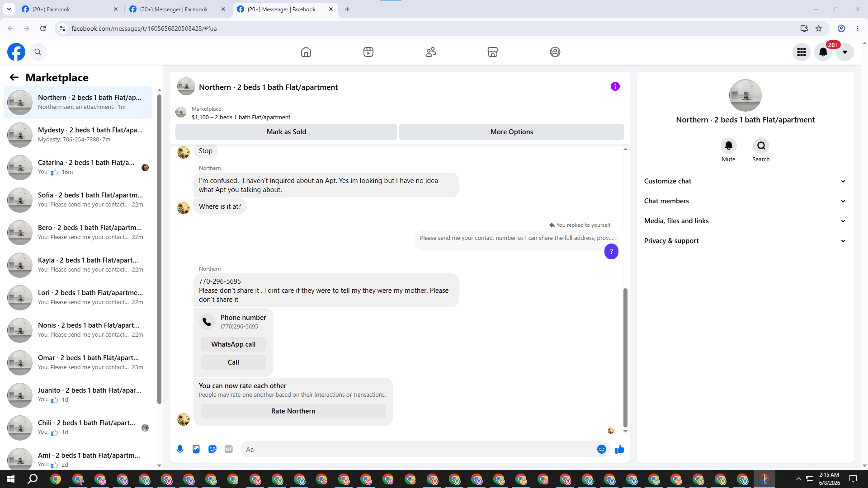Open Chili conversation in the list
868x488 pixels.
(x=78, y=427)
